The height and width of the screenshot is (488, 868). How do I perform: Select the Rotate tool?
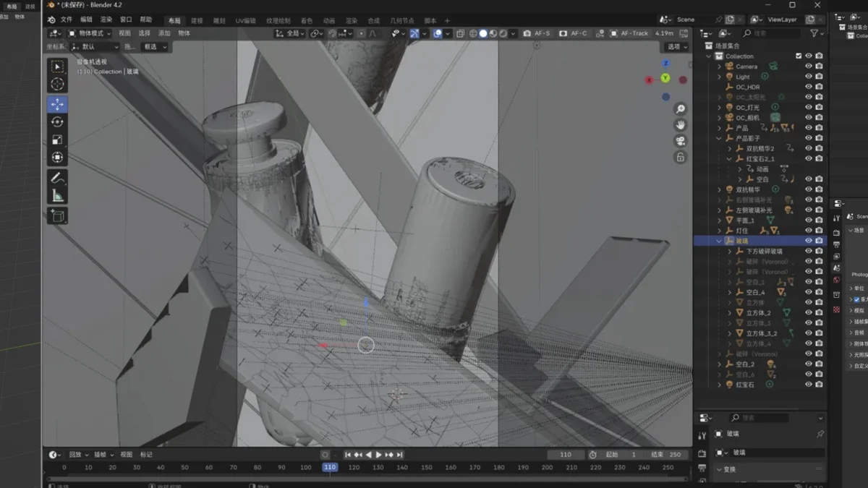click(x=57, y=121)
